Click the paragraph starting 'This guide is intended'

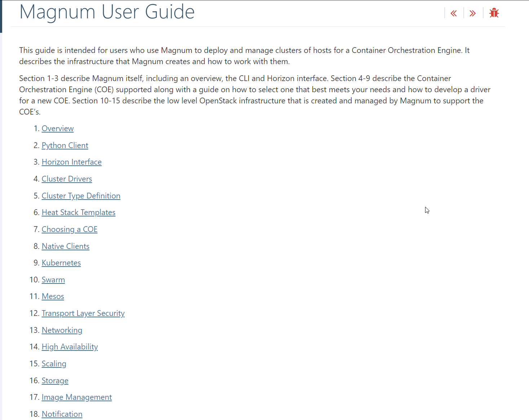pyautogui.click(x=244, y=56)
